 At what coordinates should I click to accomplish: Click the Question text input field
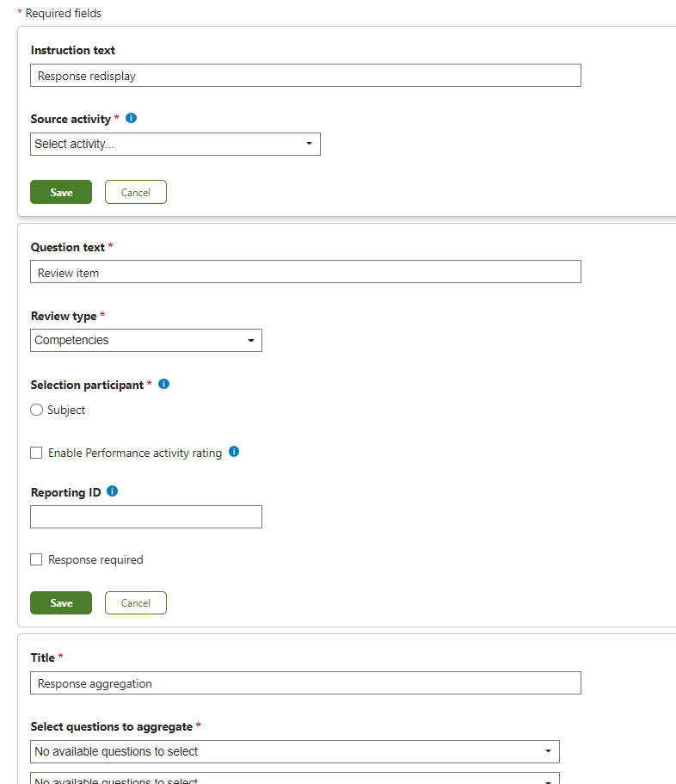coord(305,273)
